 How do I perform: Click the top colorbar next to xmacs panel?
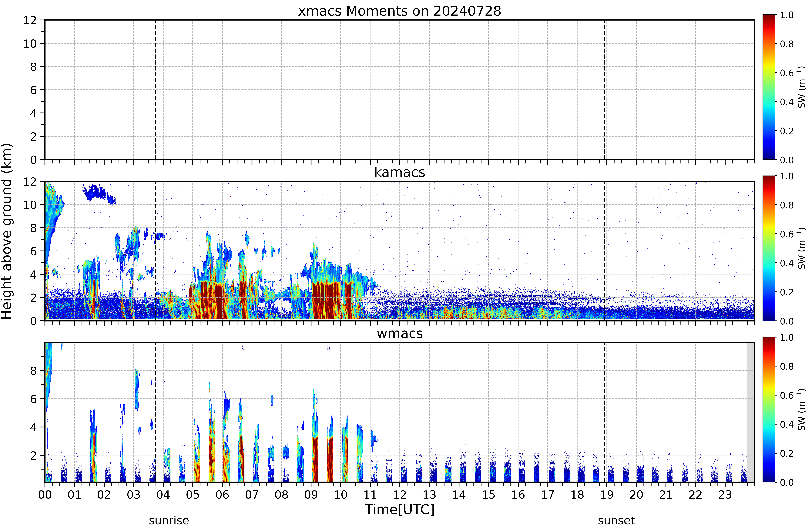769,87
